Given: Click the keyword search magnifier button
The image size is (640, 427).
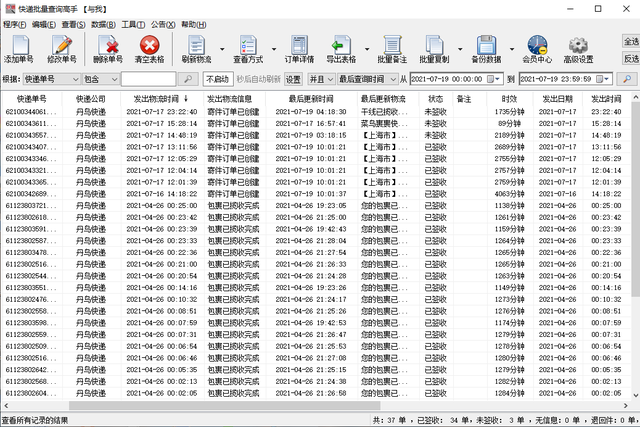Looking at the screenshot, I should 188,79.
